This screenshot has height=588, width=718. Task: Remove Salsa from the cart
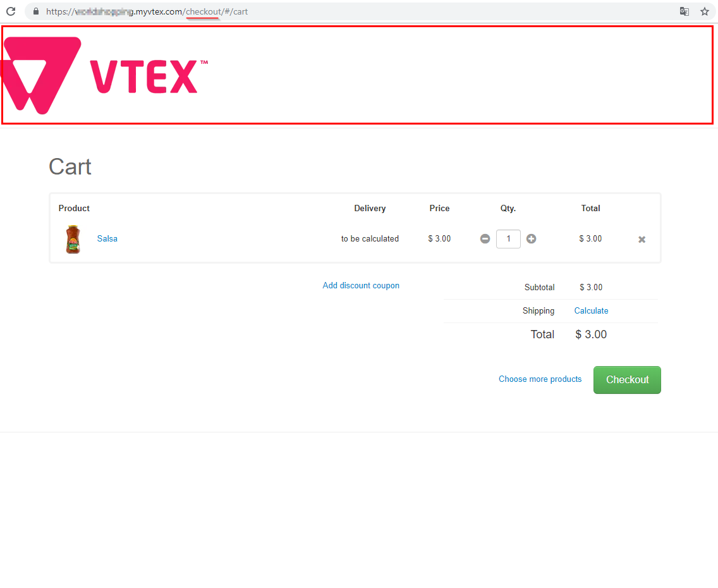[642, 240]
